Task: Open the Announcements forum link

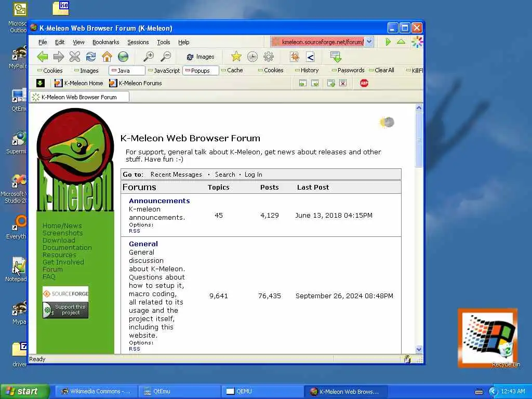Action: (x=159, y=201)
